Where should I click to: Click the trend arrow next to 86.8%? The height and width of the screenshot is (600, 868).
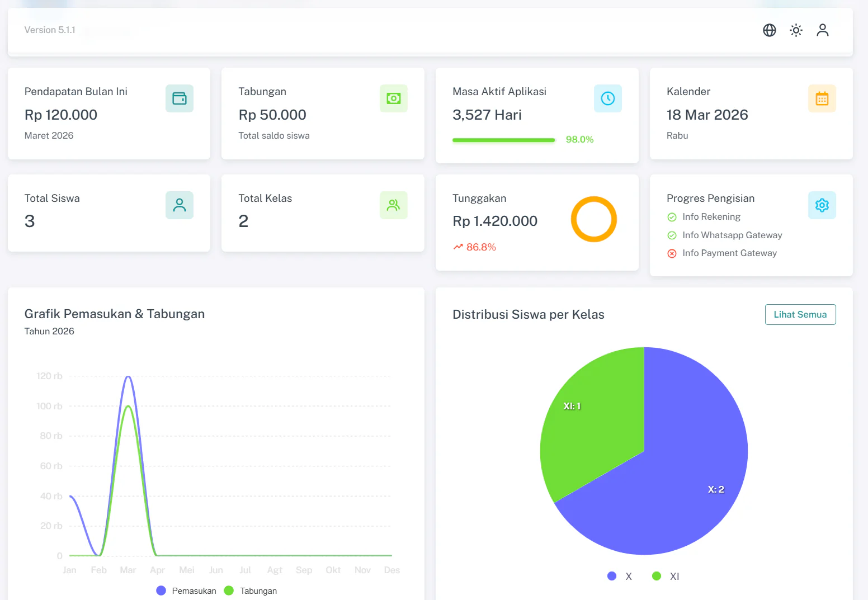(x=458, y=247)
